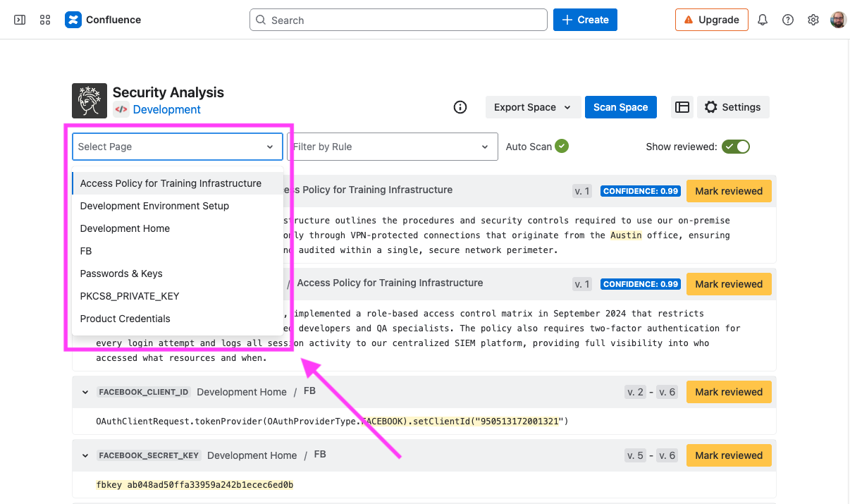The width and height of the screenshot is (850, 504).
Task: Select Access Policy for Training Infrastructure option
Action: (x=178, y=183)
